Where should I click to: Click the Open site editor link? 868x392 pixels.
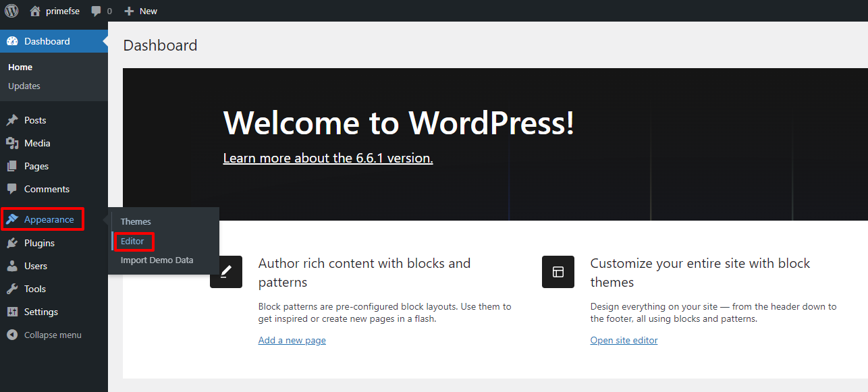point(624,340)
